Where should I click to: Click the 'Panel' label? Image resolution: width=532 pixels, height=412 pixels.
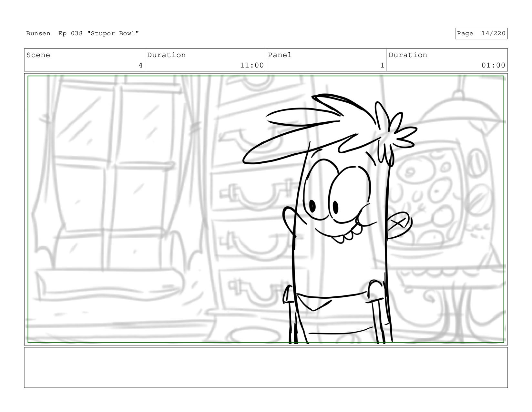pyautogui.click(x=280, y=55)
